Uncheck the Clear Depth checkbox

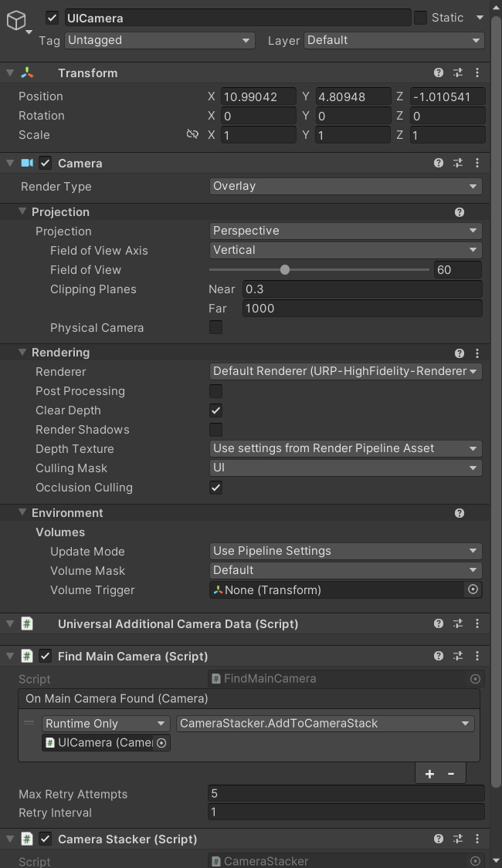coord(215,410)
